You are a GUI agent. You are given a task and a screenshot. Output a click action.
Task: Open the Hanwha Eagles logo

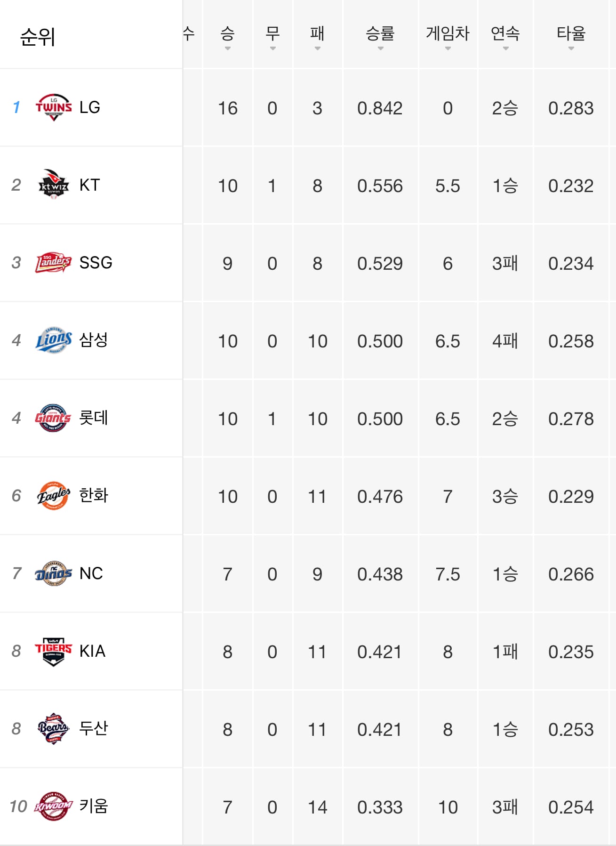tap(54, 495)
